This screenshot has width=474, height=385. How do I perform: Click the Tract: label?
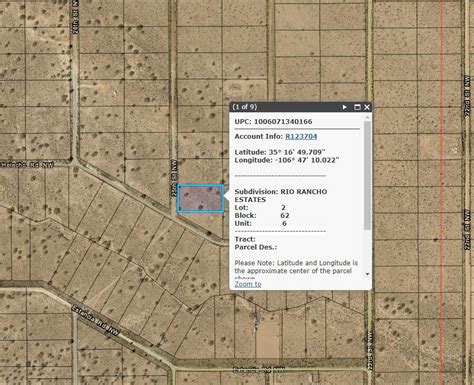point(245,239)
